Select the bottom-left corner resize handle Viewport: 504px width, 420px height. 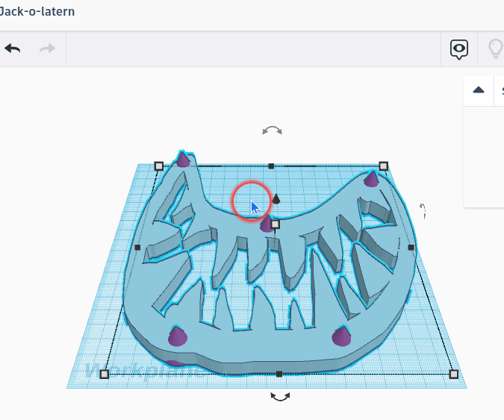pyautogui.click(x=105, y=374)
